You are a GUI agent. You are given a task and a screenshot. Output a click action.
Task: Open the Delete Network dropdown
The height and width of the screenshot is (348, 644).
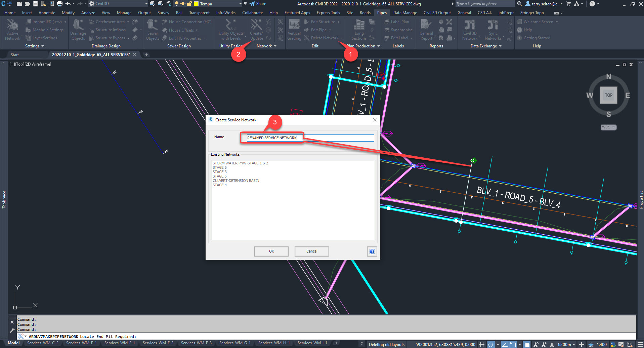(x=342, y=38)
